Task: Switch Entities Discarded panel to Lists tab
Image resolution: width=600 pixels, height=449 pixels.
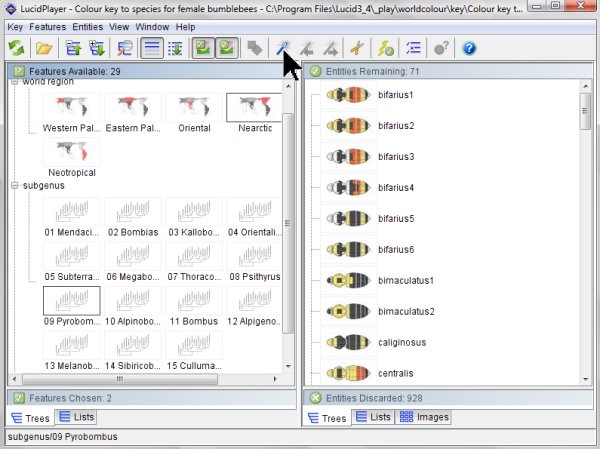Action: click(x=373, y=417)
